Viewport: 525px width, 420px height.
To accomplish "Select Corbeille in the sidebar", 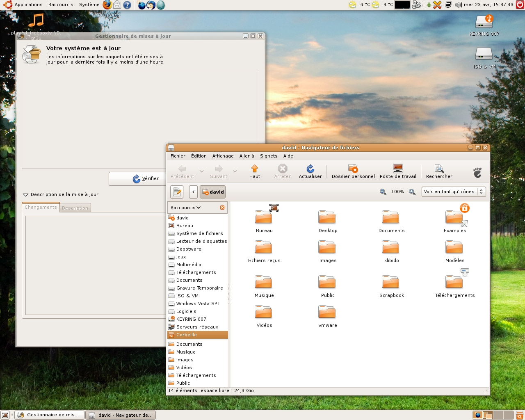I will [198, 335].
